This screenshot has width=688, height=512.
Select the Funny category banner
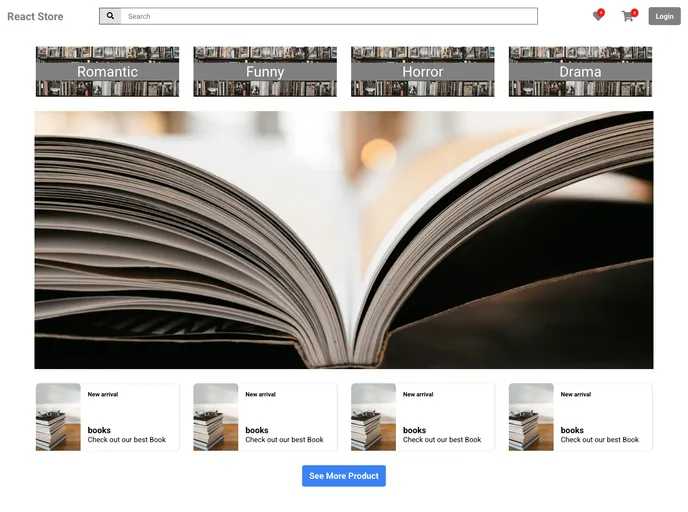click(265, 71)
